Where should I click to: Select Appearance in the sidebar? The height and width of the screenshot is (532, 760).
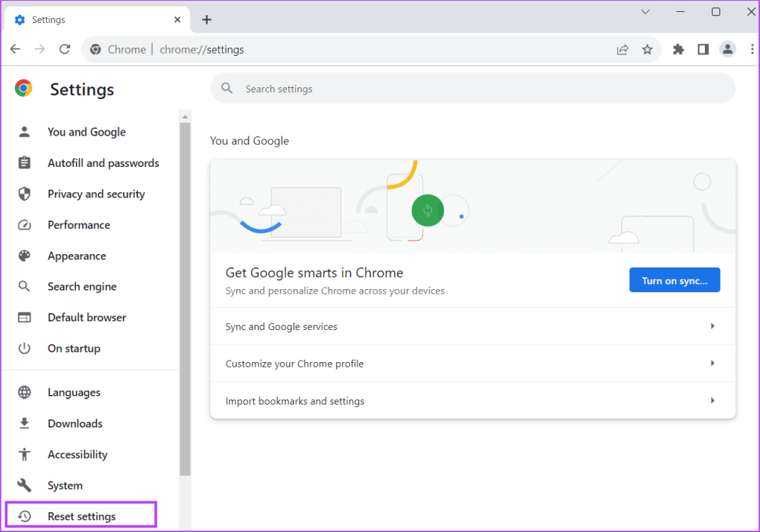(77, 256)
